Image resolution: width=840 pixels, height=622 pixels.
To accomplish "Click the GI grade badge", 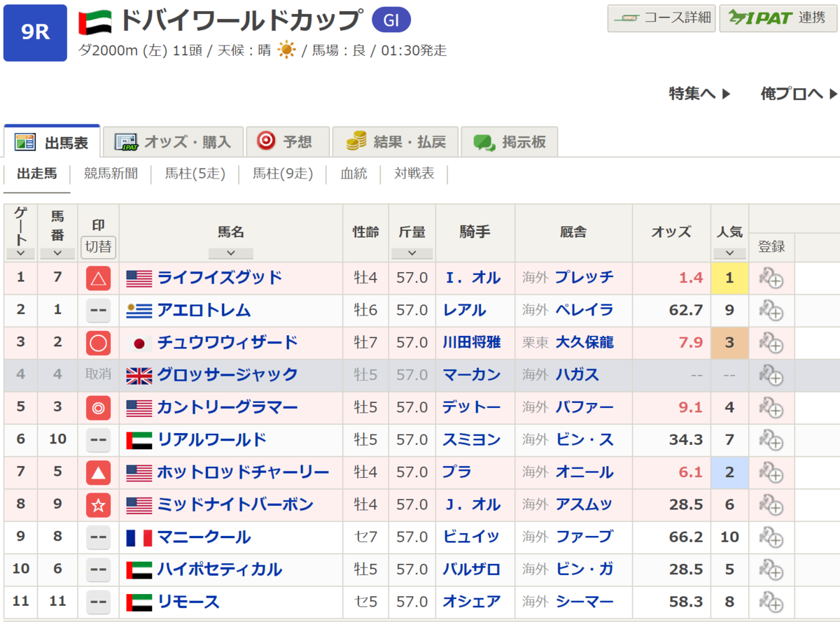I will (391, 20).
